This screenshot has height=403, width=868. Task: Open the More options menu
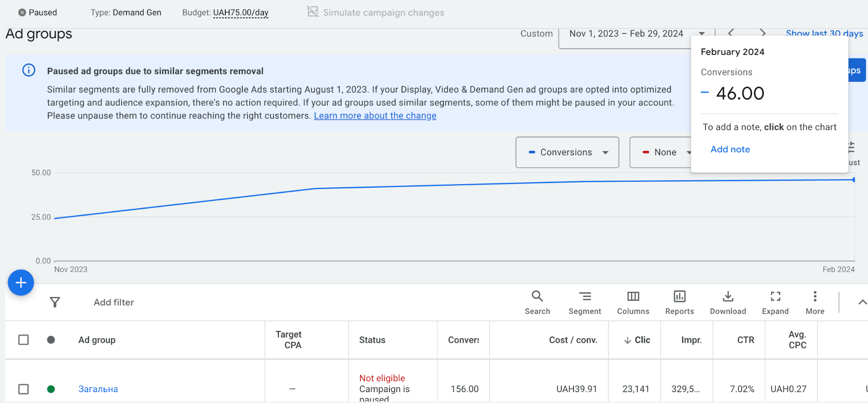pos(815,303)
